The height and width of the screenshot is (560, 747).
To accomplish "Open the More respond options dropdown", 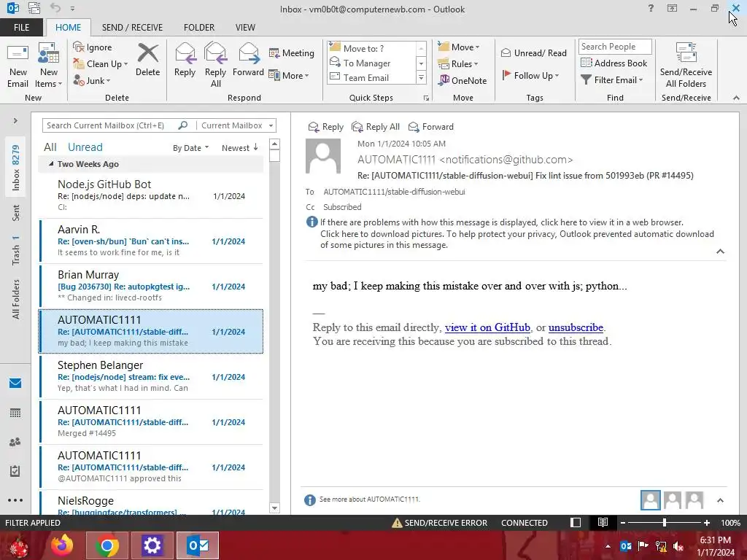I will coord(289,75).
